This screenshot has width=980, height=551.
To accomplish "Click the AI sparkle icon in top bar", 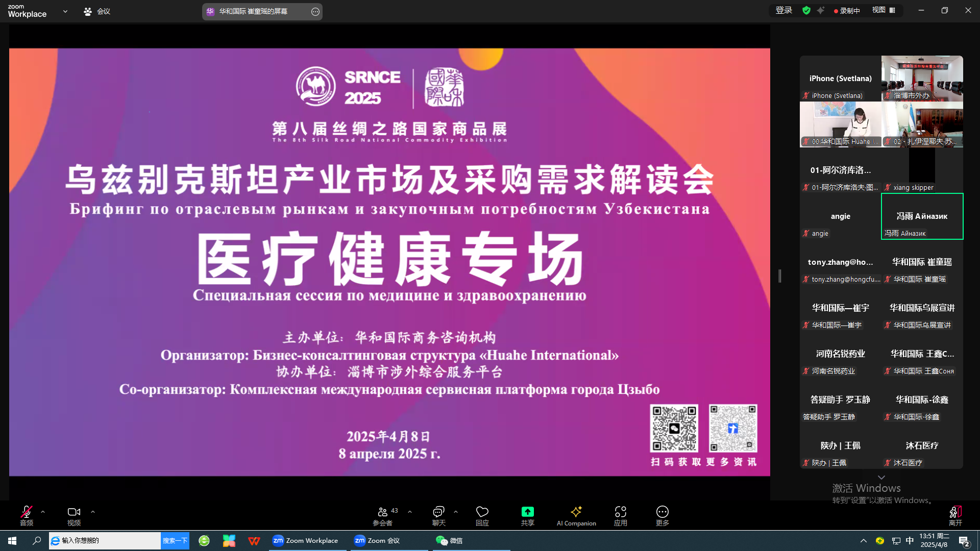I will tap(821, 10).
